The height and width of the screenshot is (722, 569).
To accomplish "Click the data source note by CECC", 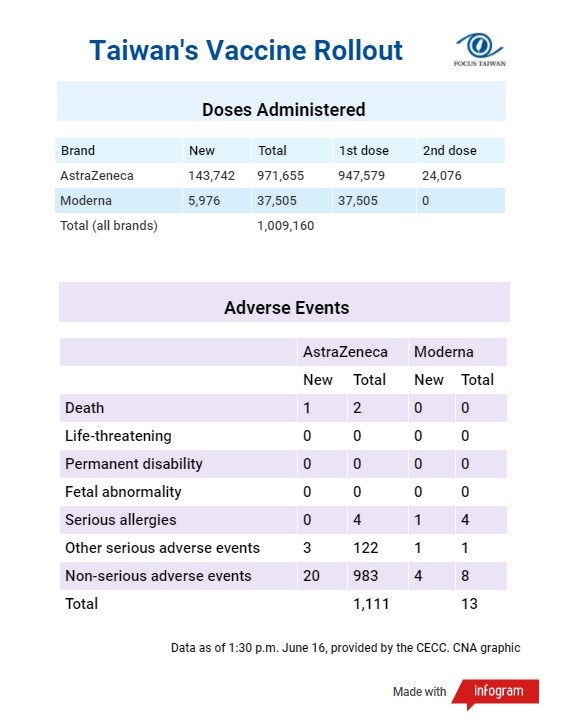I will [345, 648].
